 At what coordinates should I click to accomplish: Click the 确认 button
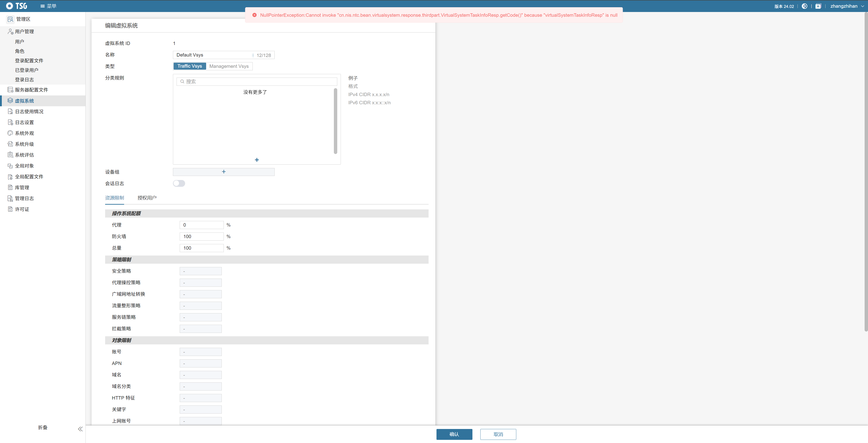click(x=454, y=434)
